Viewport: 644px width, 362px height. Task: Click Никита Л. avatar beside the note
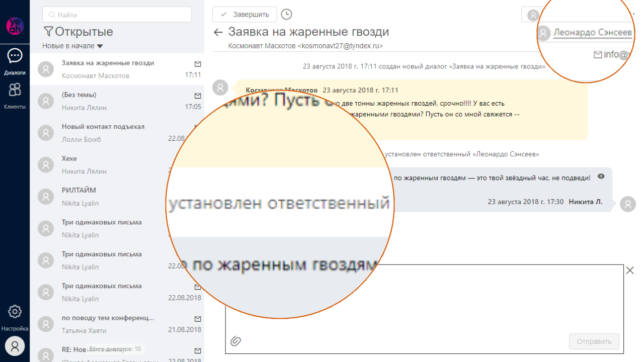pos(628,204)
